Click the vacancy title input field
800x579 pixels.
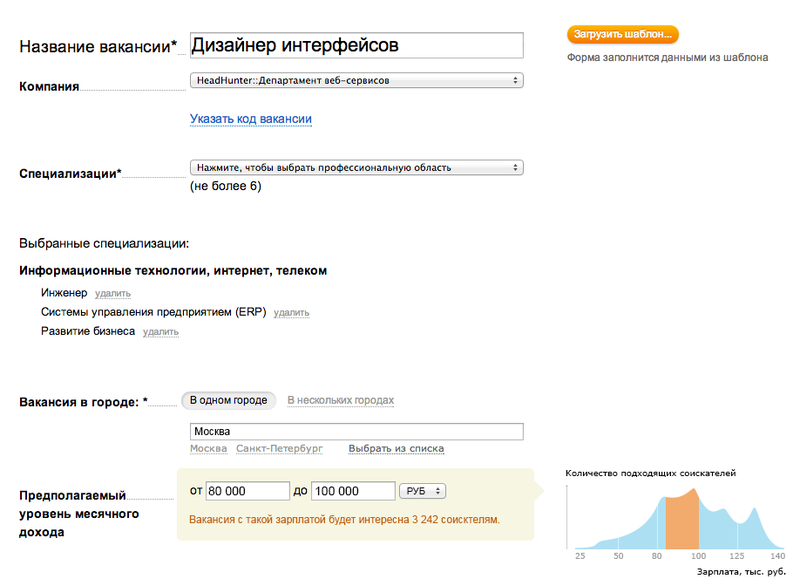coord(356,45)
